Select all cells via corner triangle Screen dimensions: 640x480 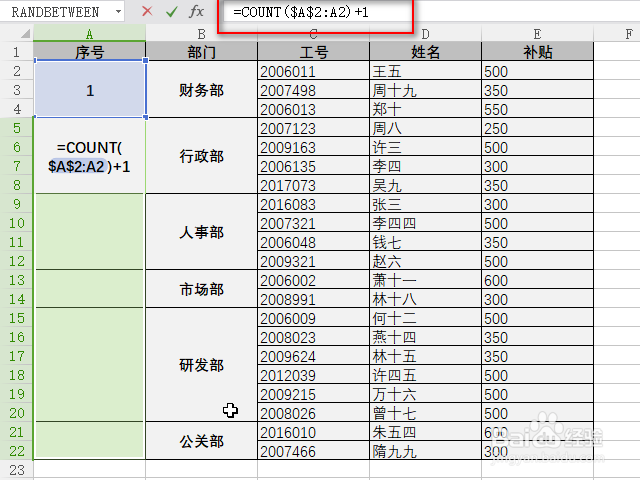(25, 33)
